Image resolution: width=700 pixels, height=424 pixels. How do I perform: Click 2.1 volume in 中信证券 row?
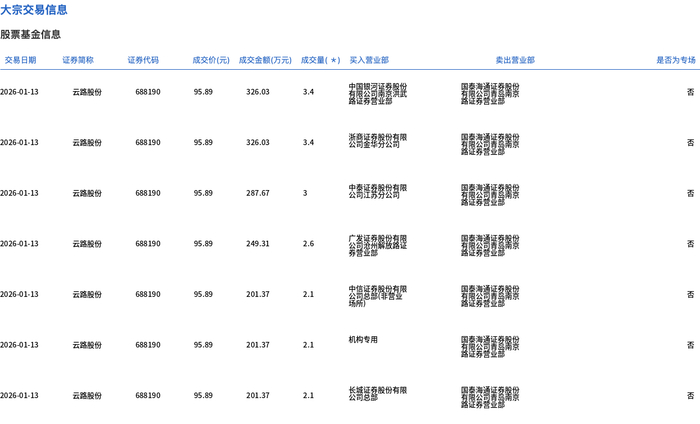pyautogui.click(x=308, y=295)
